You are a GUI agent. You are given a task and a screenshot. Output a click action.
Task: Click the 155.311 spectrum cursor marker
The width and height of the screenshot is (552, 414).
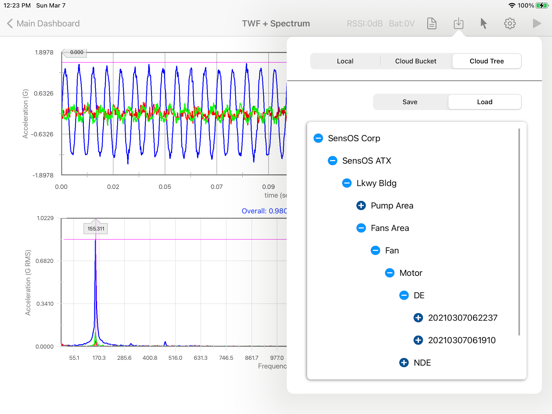click(x=95, y=228)
